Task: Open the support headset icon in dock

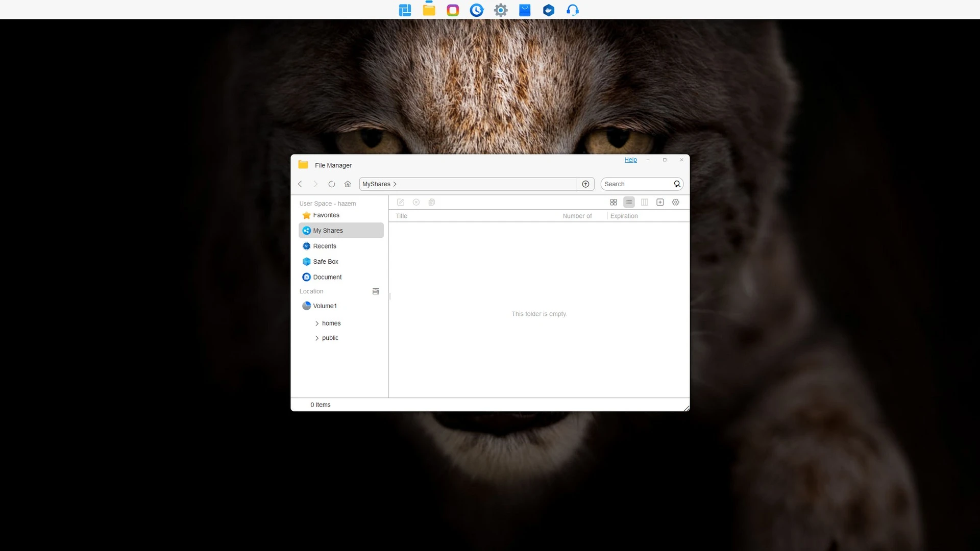Action: pos(572,10)
